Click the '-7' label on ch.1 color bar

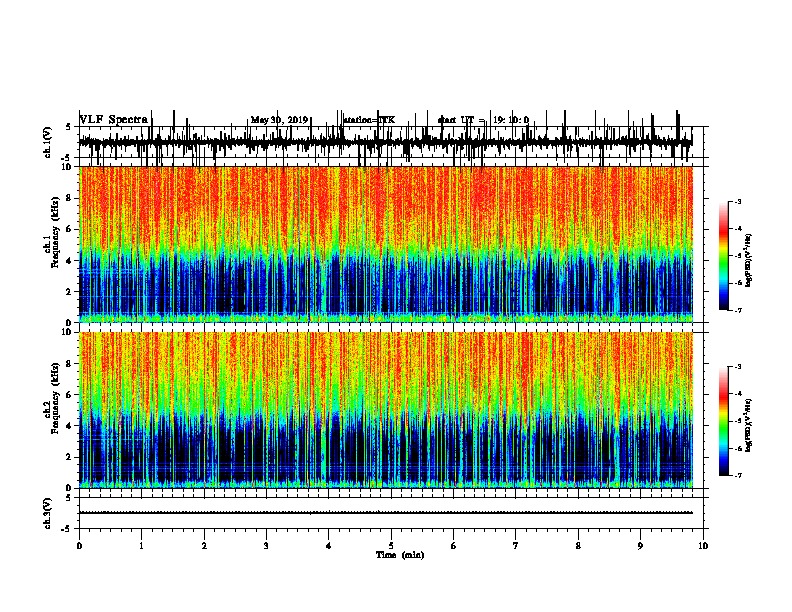pos(738,310)
